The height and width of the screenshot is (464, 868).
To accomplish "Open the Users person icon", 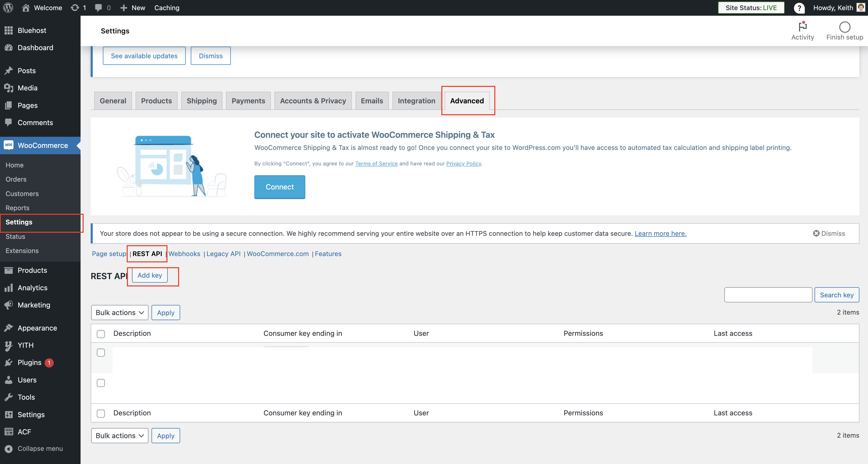I will tap(9, 380).
